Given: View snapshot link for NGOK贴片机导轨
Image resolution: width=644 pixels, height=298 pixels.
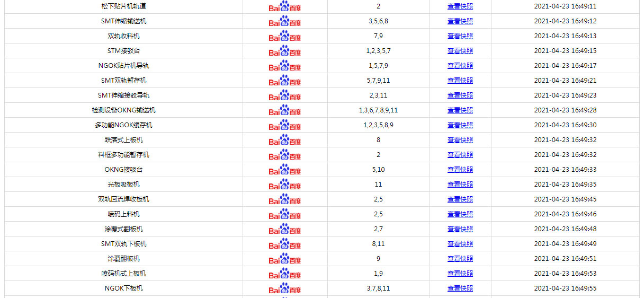Looking at the screenshot, I should click(x=460, y=66).
